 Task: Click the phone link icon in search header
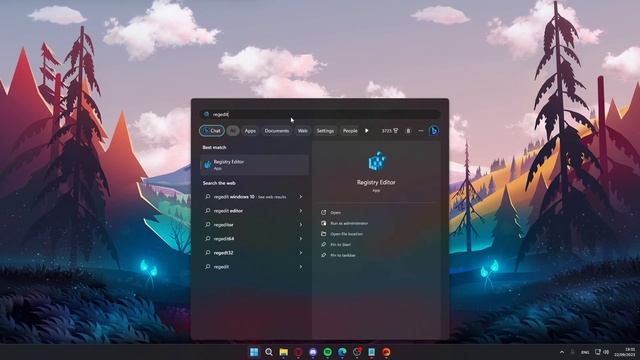[x=408, y=131]
